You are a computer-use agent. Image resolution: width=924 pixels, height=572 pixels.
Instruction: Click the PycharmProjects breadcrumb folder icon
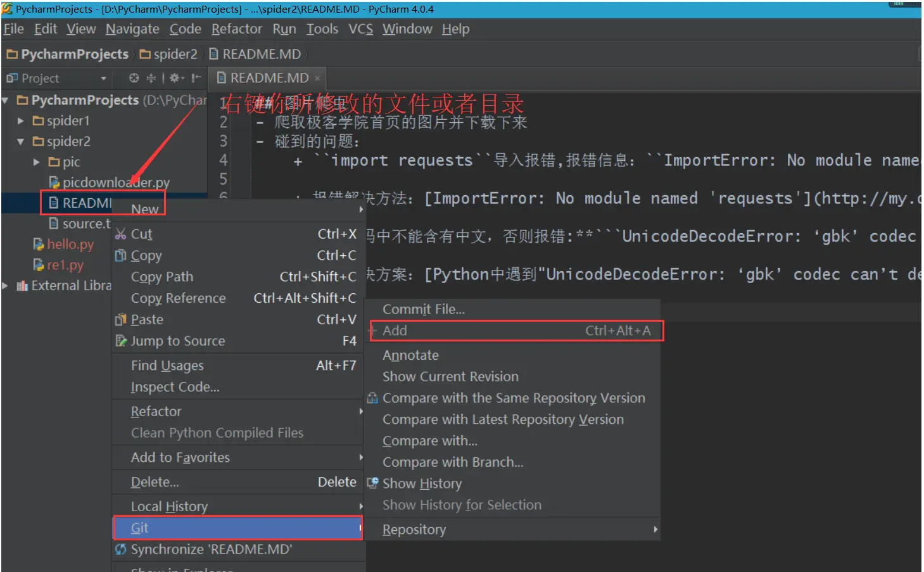click(12, 54)
